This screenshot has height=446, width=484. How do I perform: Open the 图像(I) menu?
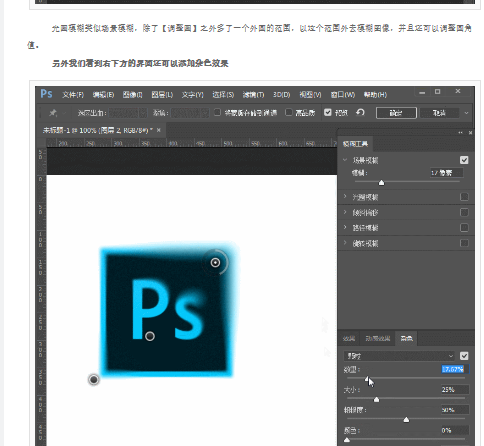click(133, 95)
